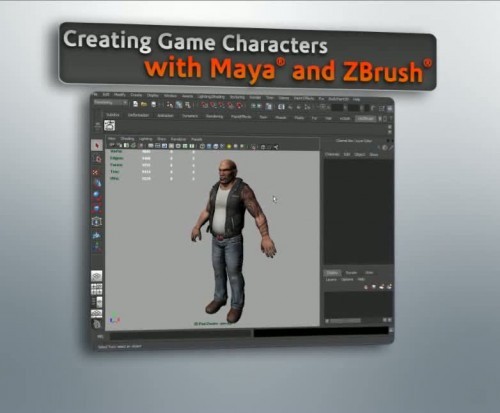Open the Lighting/Shading menu
Image resolution: width=500 pixels, height=413 pixels.
[211, 97]
